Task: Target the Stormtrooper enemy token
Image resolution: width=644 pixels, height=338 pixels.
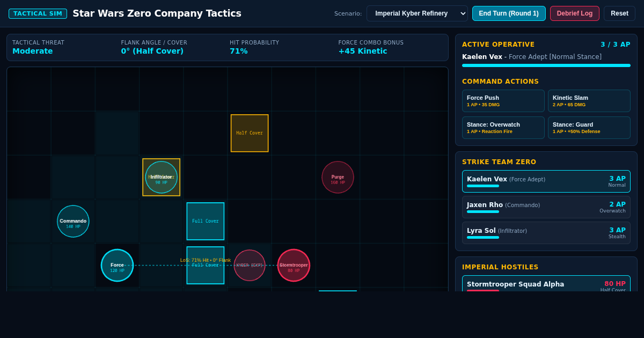Action: 294,265
